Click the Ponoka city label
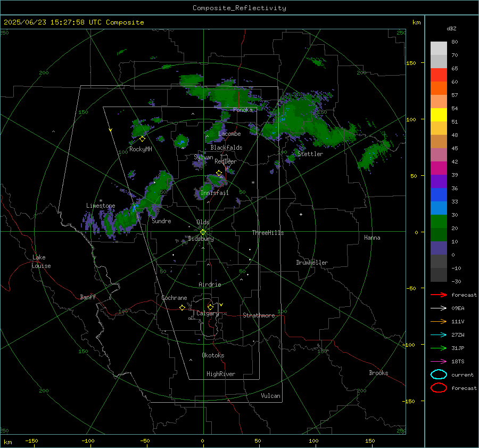Image resolution: width=479 pixels, height=448 pixels. pyautogui.click(x=243, y=110)
